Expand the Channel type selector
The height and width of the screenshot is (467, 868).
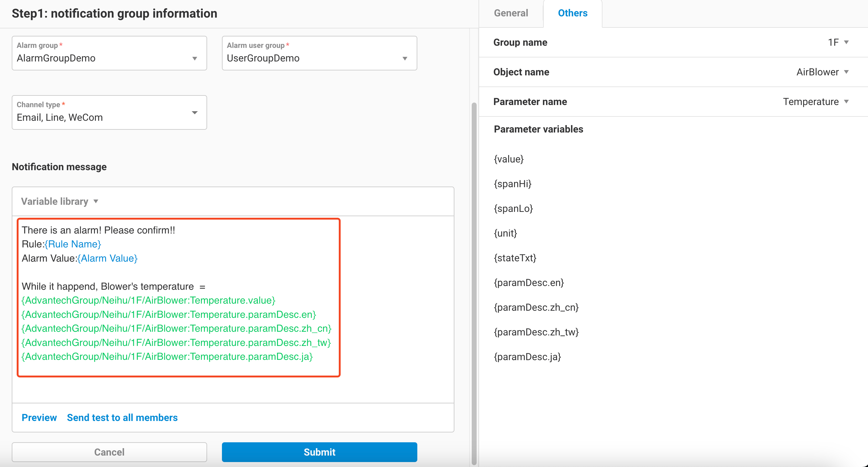click(109, 112)
